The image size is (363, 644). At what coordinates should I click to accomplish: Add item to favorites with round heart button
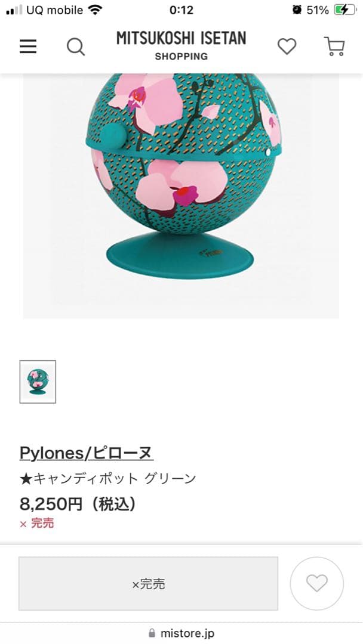click(317, 583)
